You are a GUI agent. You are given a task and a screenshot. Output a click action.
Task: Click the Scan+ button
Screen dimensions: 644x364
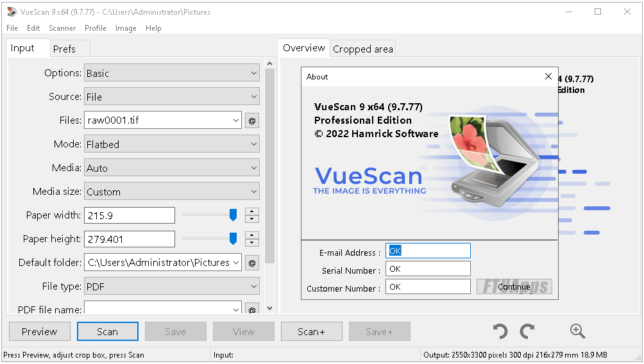[x=311, y=331]
